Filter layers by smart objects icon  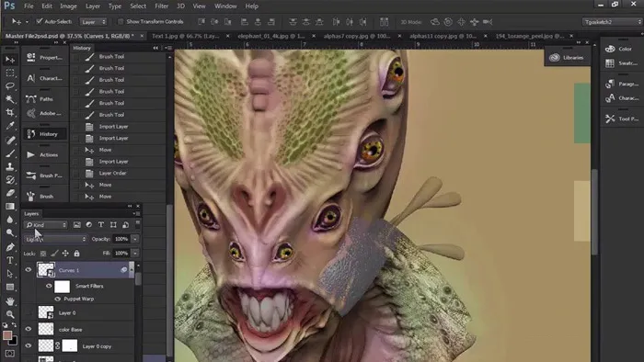125,225
